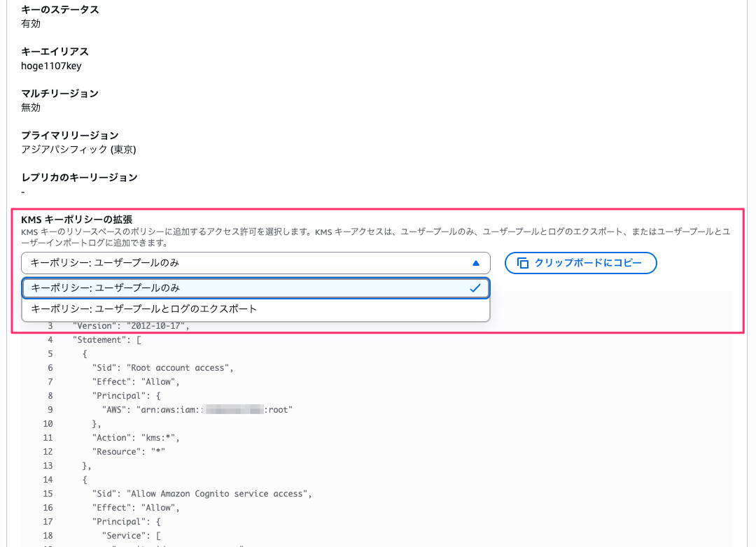Click the dropdown's blue triangle arrow
This screenshot has height=547, width=756.
click(476, 263)
